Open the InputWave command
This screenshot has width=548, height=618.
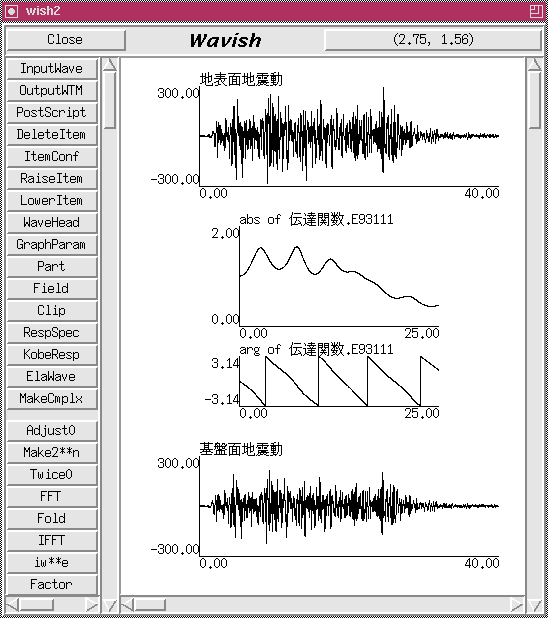[x=52, y=69]
